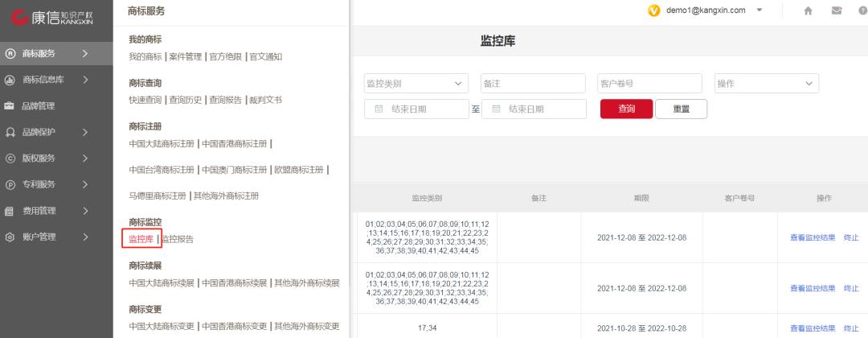Expand the 费用管理 sidebar chevron
Viewport: 868px width, 338px height.
[x=85, y=211]
